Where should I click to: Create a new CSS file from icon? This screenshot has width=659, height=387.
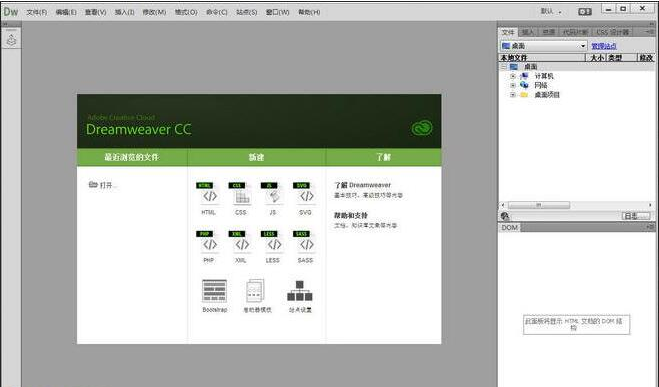(x=240, y=193)
